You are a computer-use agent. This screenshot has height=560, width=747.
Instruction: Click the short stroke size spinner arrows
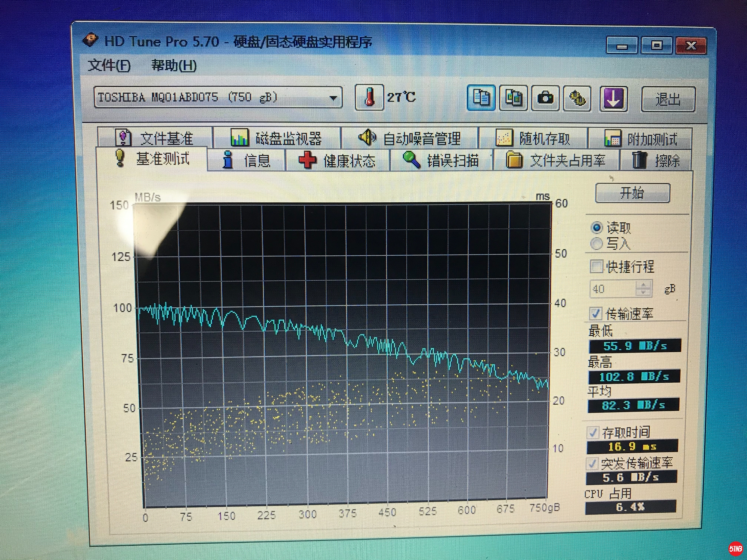[x=644, y=289]
